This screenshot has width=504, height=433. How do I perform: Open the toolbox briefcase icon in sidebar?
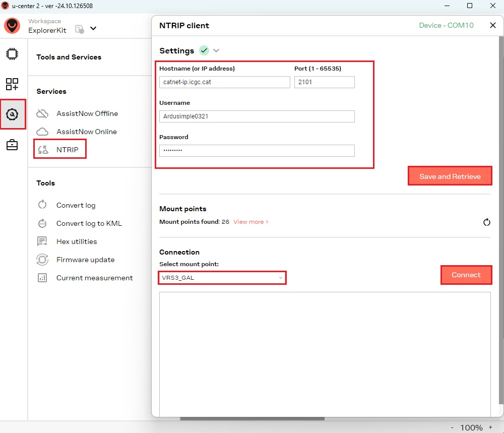tap(12, 145)
